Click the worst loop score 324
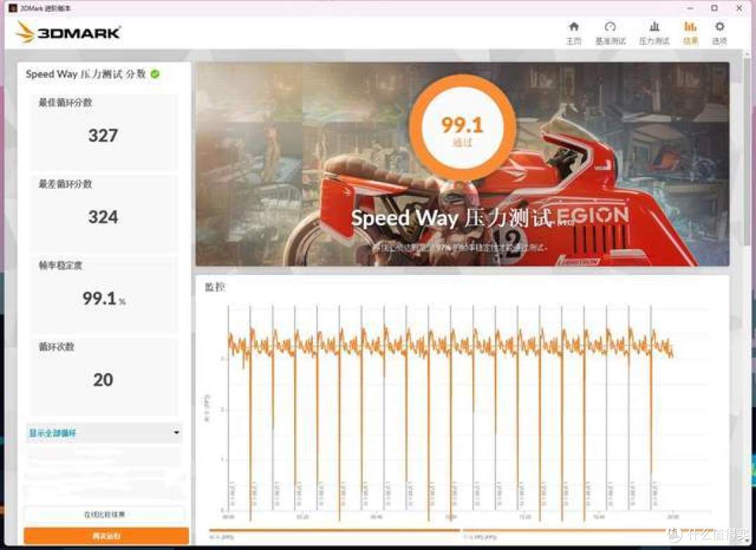The image size is (756, 550). pyautogui.click(x=103, y=217)
